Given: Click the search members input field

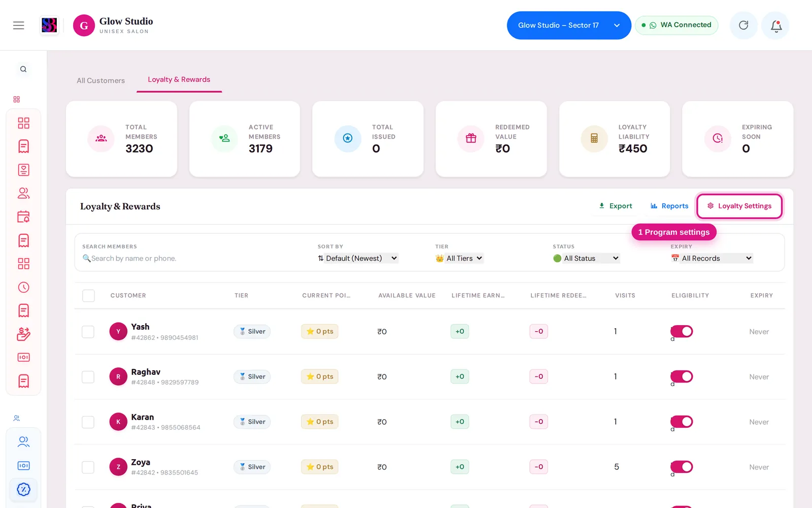Looking at the screenshot, I should tap(195, 258).
